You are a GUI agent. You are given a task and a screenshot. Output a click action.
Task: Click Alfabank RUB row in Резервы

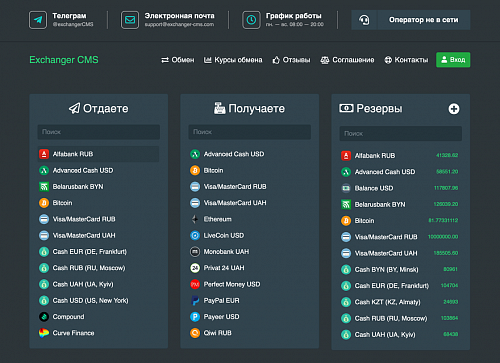[401, 156]
